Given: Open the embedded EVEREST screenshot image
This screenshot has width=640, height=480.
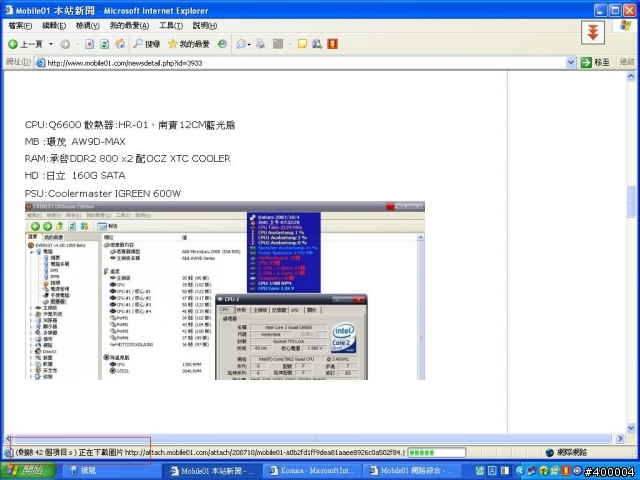Looking at the screenshot, I should [225, 290].
